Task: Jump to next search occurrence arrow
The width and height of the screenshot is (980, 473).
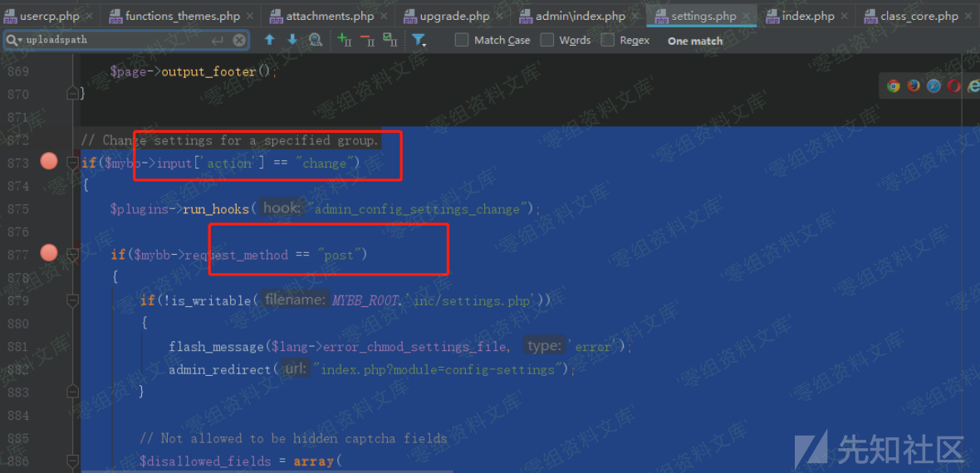Action: [292, 40]
